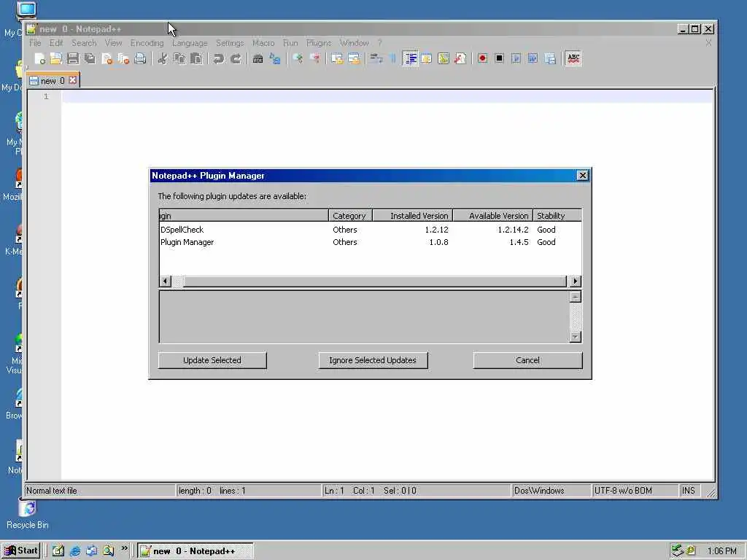Click plugin list scroll-left arrow
The image size is (747, 560).
166,281
